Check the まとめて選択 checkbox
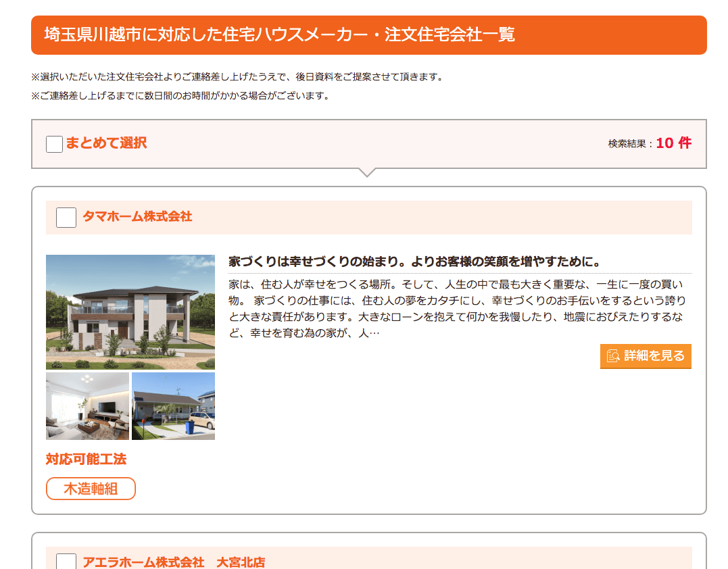 [x=54, y=145]
